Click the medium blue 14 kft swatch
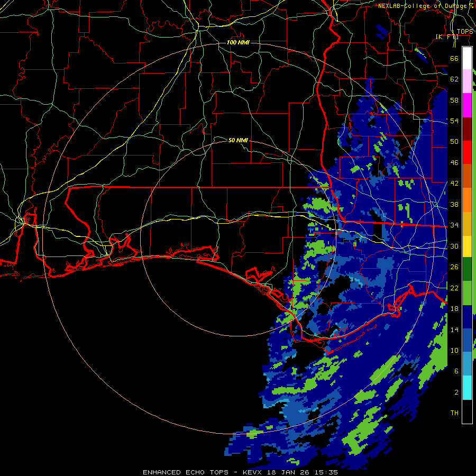 pos(467,340)
